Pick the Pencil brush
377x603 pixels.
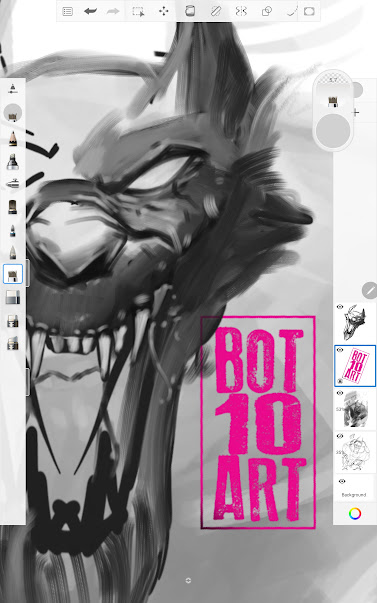tap(13, 139)
